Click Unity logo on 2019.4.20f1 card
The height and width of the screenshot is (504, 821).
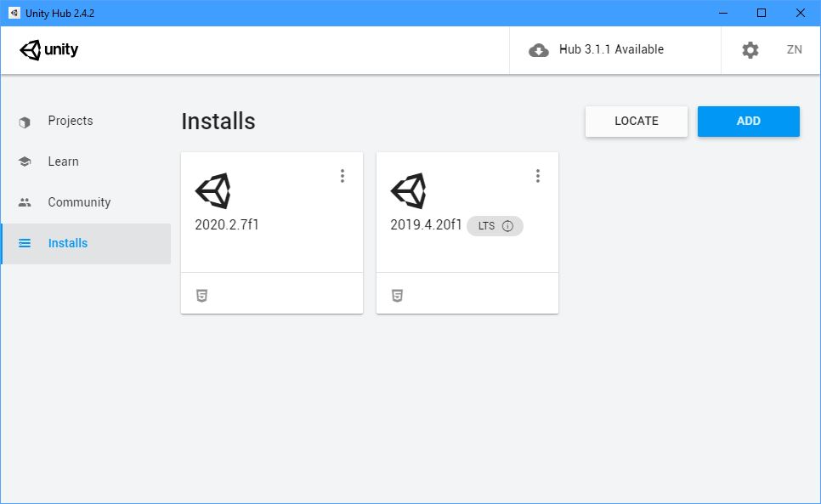[408, 191]
